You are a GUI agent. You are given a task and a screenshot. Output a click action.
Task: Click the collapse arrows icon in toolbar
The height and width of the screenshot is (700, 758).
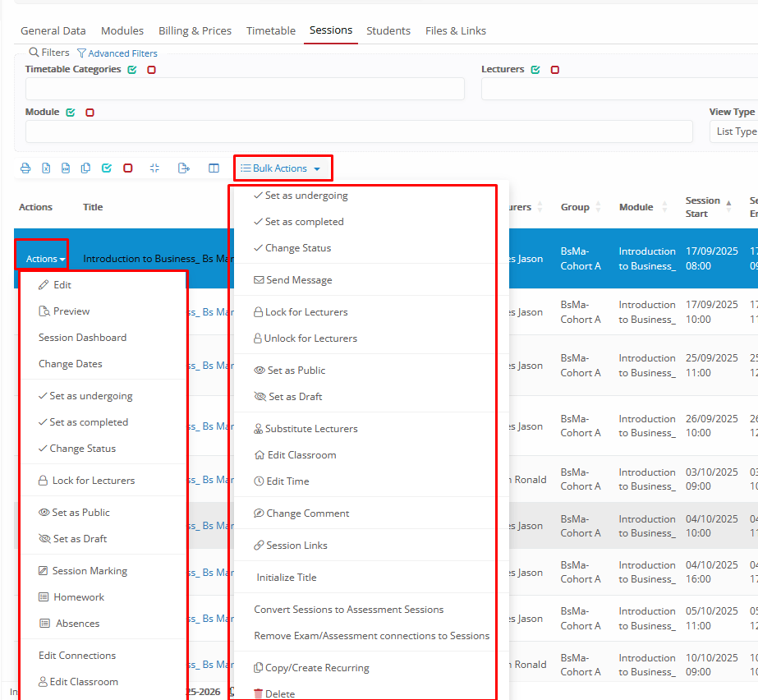point(154,168)
